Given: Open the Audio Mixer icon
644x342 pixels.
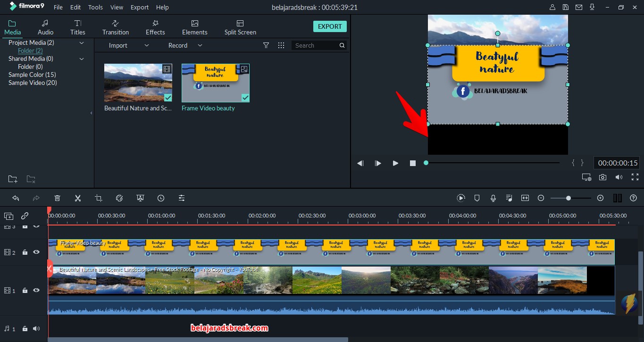Looking at the screenshot, I should click(x=509, y=198).
